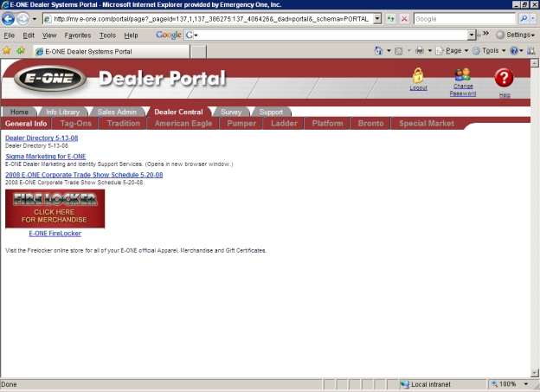Screen dimensions: 540x392
Task: Open the Favorites menu
Action: click(78, 35)
